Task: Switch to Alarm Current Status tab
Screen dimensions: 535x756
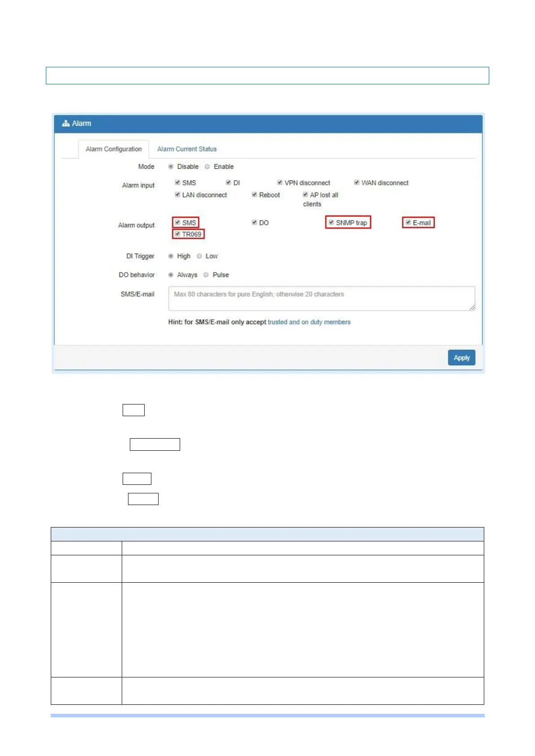Action: [187, 149]
